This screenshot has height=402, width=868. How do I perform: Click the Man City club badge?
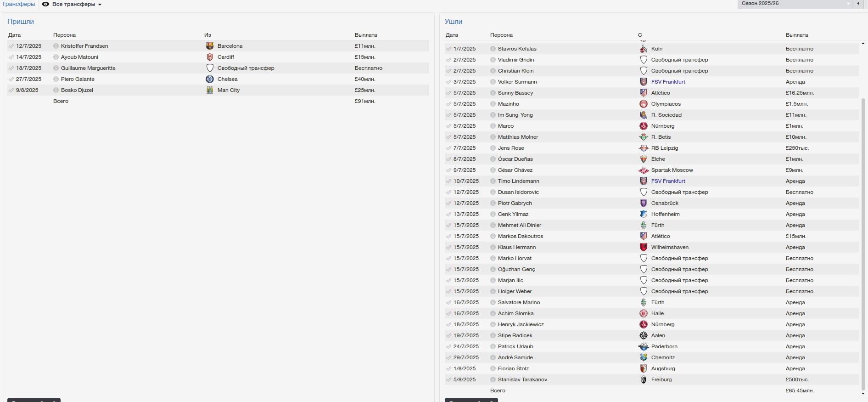[x=210, y=90]
